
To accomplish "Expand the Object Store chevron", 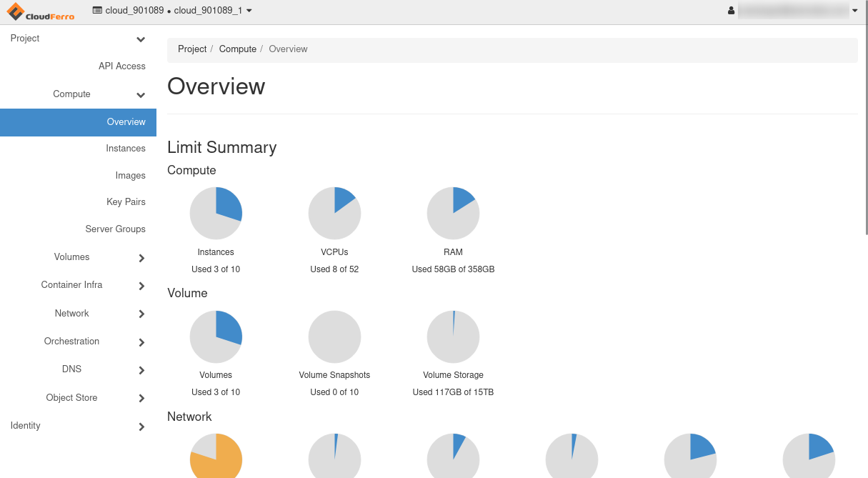I will click(x=141, y=398).
